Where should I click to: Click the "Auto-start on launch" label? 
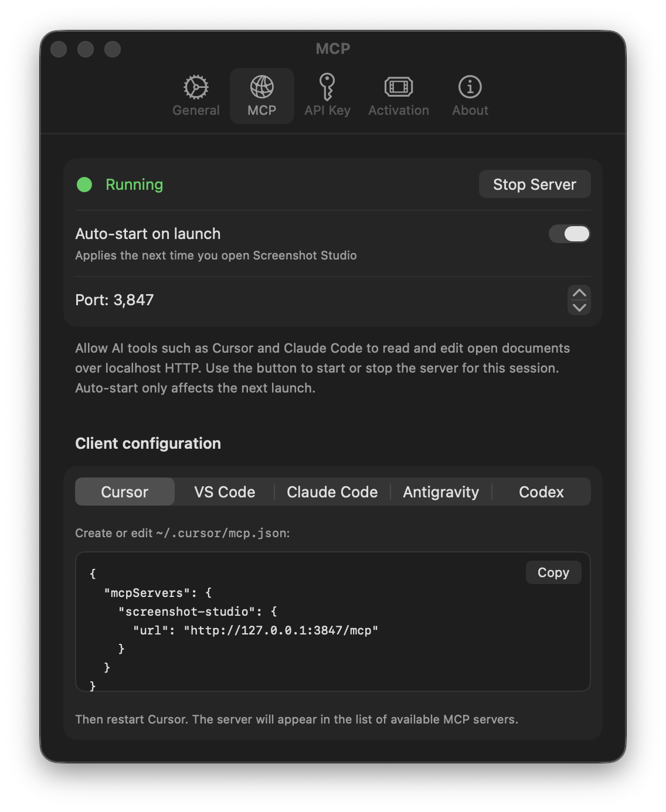[148, 234]
